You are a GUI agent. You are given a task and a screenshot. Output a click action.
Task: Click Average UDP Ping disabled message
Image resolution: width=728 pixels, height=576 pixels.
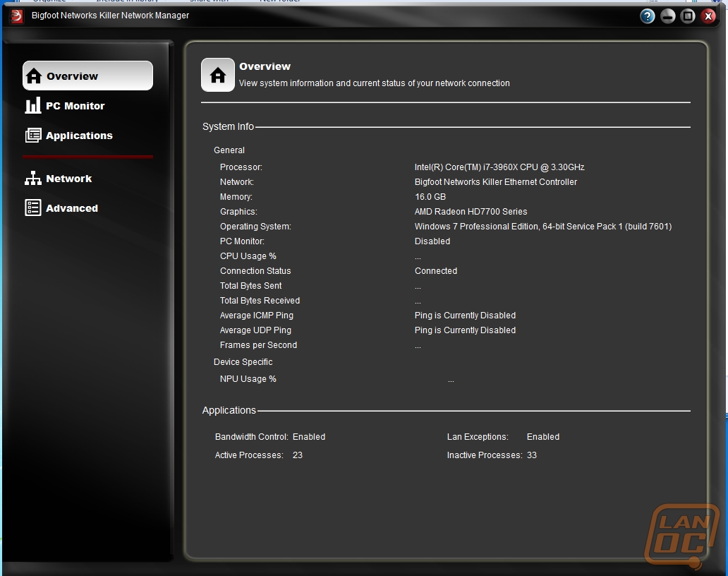tap(465, 330)
